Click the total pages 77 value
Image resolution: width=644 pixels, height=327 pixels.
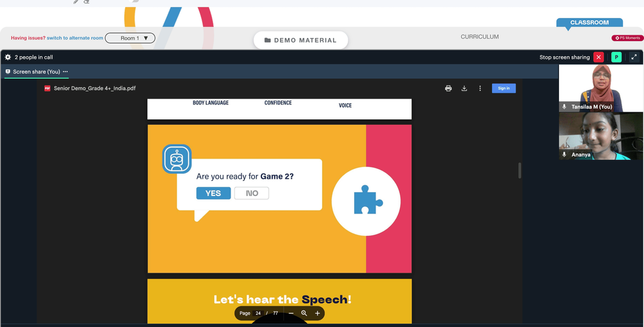[x=275, y=313]
